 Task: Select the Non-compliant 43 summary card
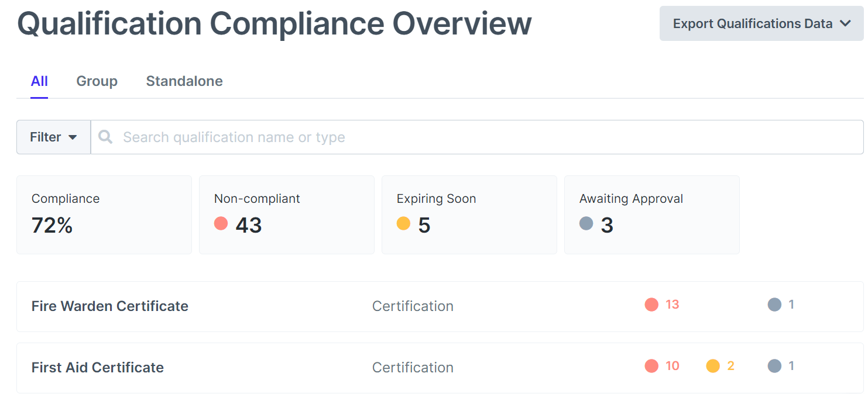(x=287, y=215)
